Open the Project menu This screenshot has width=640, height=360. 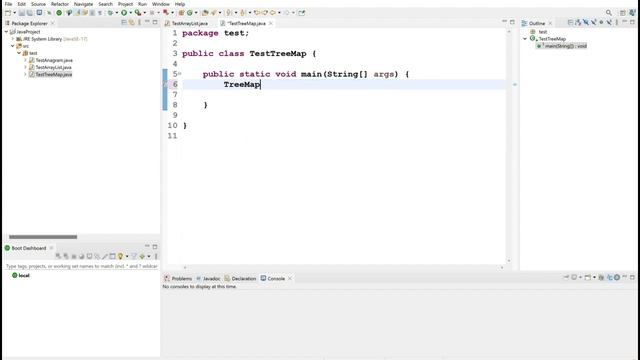[125, 4]
